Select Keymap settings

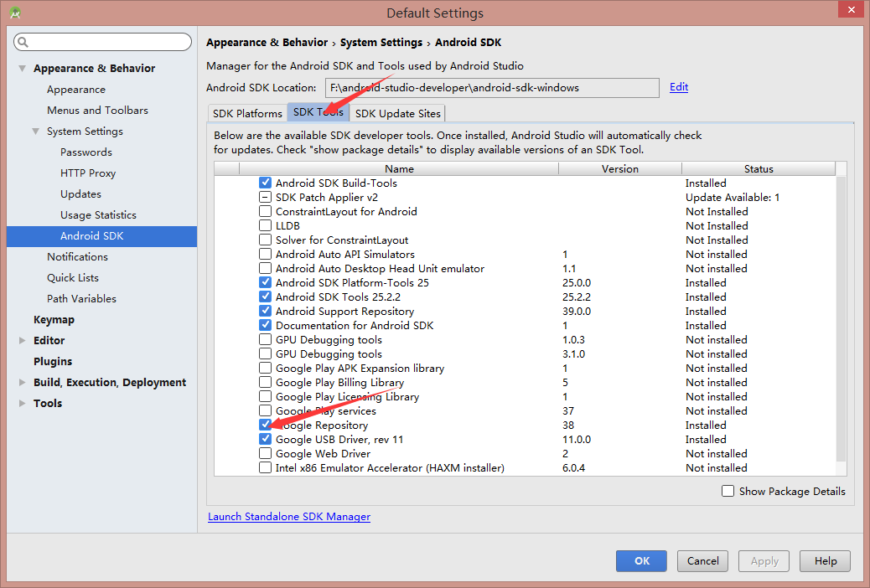click(54, 319)
